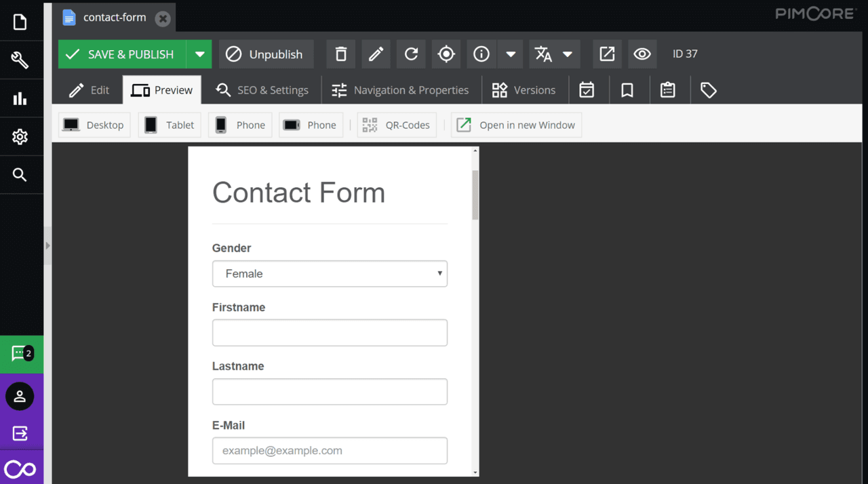Click the ID 37 label
This screenshot has height=484, width=868.
685,54
